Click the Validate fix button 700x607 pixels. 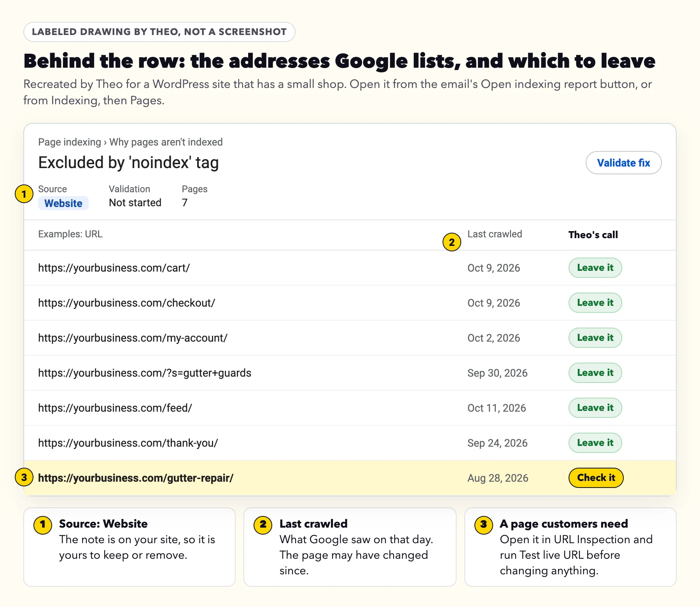tap(623, 163)
